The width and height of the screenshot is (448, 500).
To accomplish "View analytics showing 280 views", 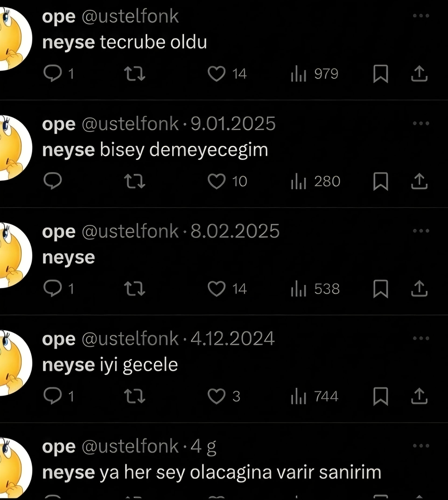I will tap(315, 181).
